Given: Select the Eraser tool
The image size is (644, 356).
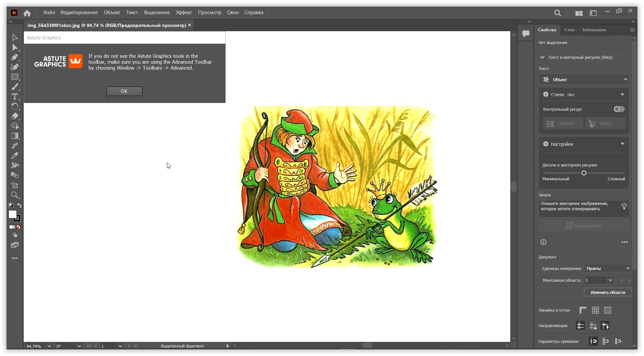Looking at the screenshot, I should point(14,116).
